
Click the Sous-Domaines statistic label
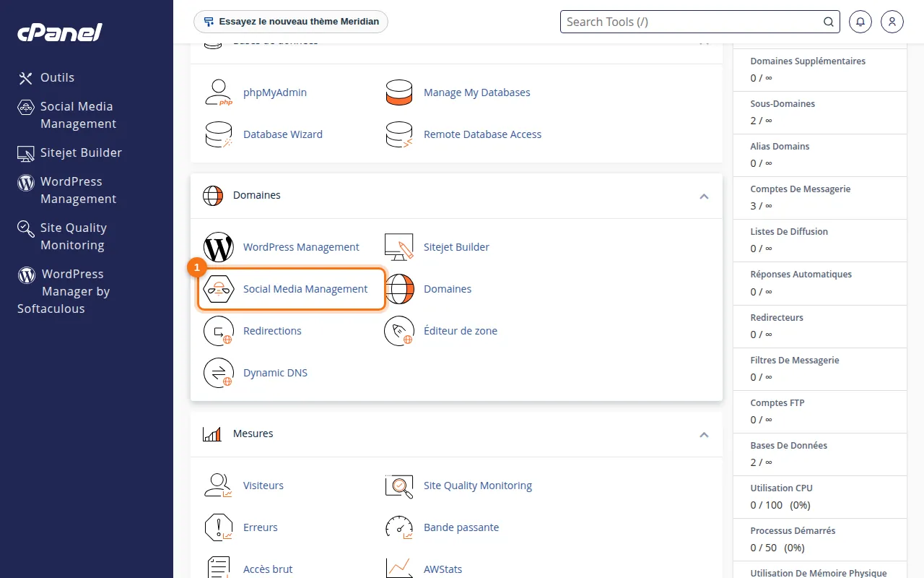(783, 104)
